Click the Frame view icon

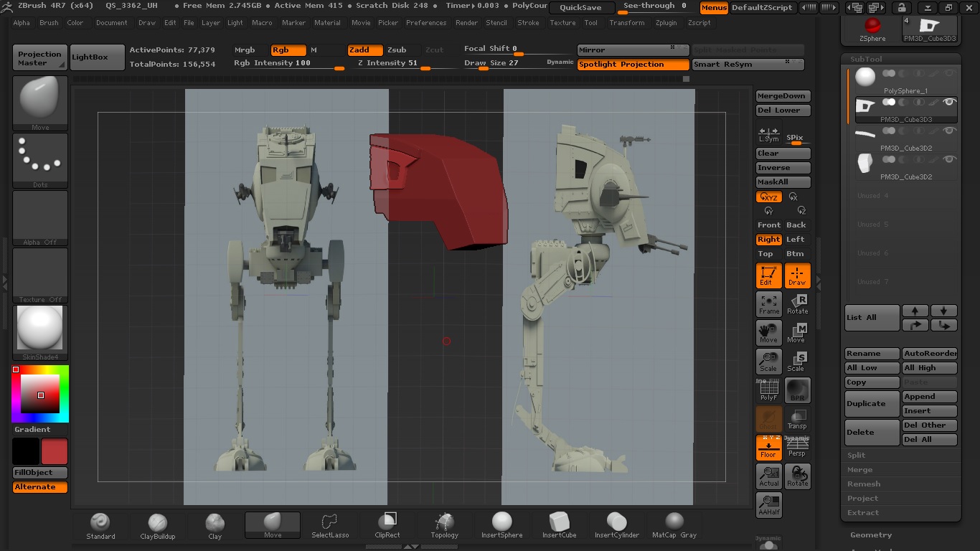click(x=769, y=304)
